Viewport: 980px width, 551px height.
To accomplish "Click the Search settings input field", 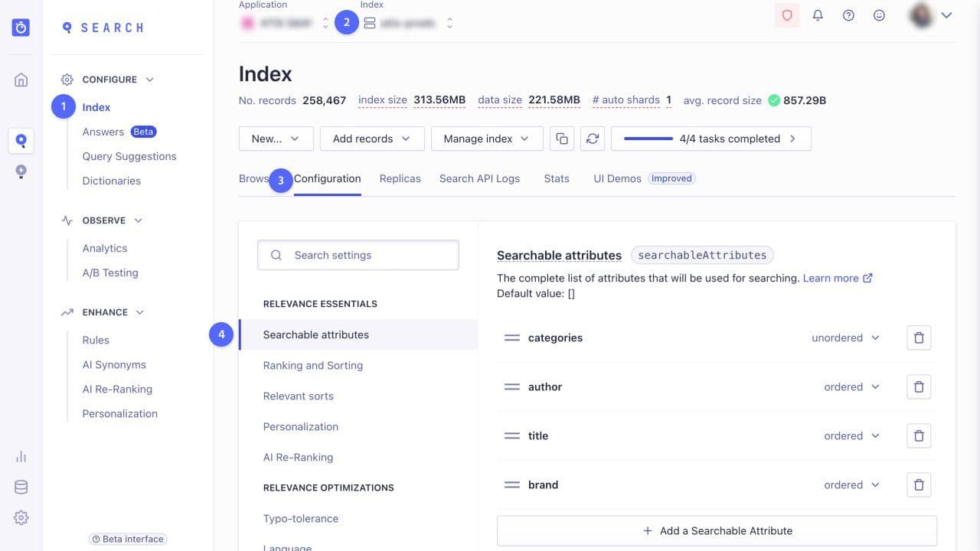I will [x=358, y=255].
